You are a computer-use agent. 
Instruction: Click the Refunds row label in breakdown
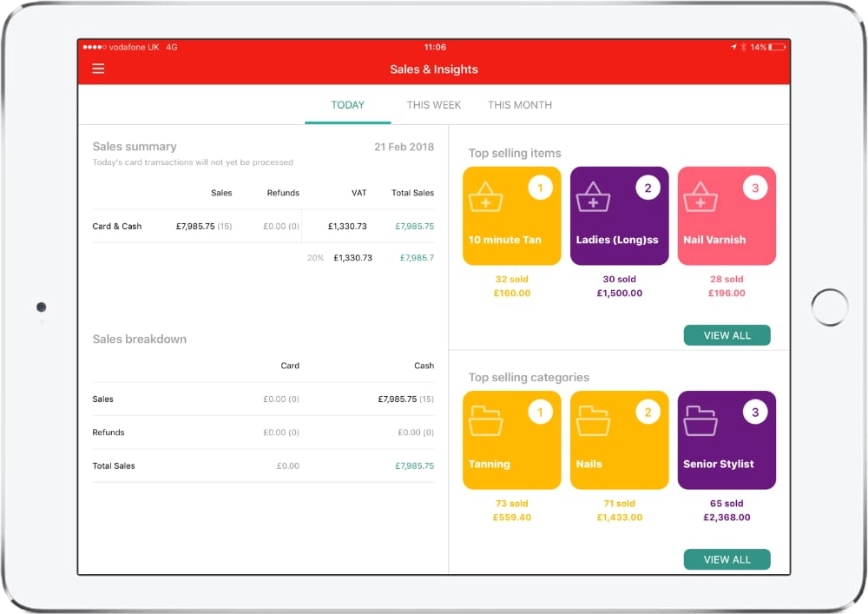pos(108,432)
